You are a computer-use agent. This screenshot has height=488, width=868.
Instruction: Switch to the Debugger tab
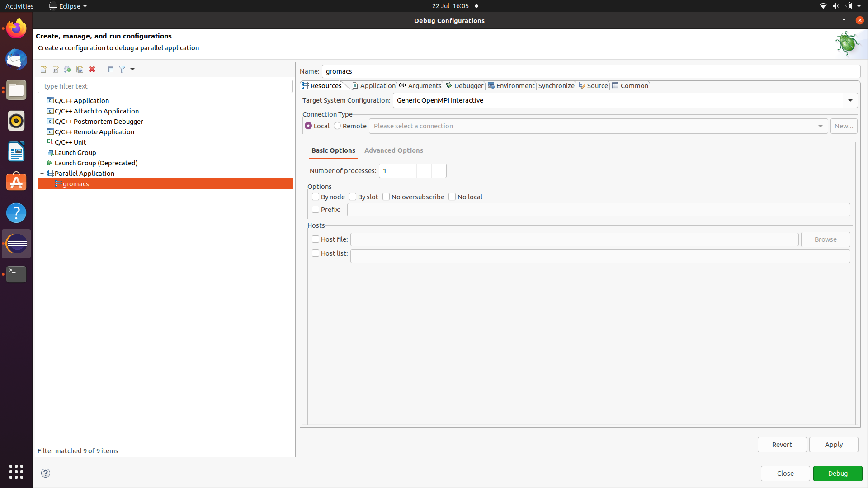click(x=464, y=86)
